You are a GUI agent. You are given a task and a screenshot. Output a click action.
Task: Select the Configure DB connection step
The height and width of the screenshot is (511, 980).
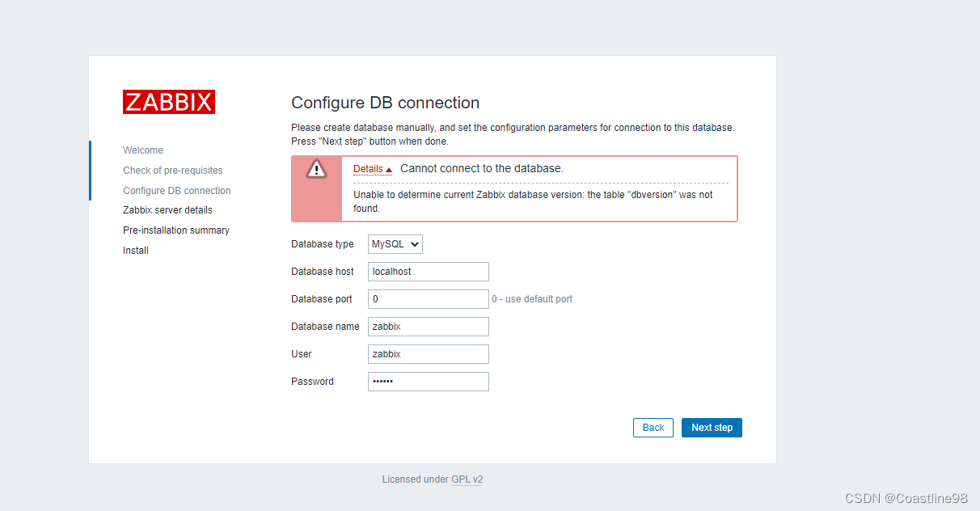pos(176,190)
